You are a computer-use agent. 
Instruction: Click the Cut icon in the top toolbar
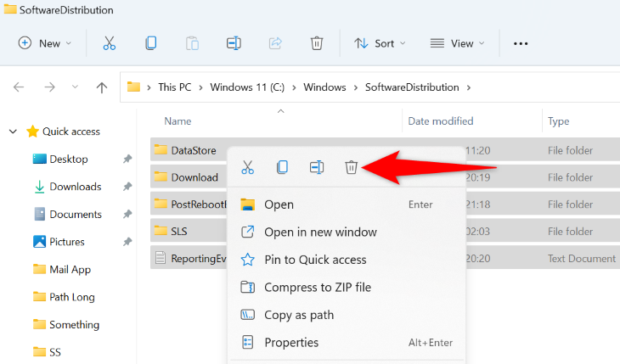coord(109,43)
